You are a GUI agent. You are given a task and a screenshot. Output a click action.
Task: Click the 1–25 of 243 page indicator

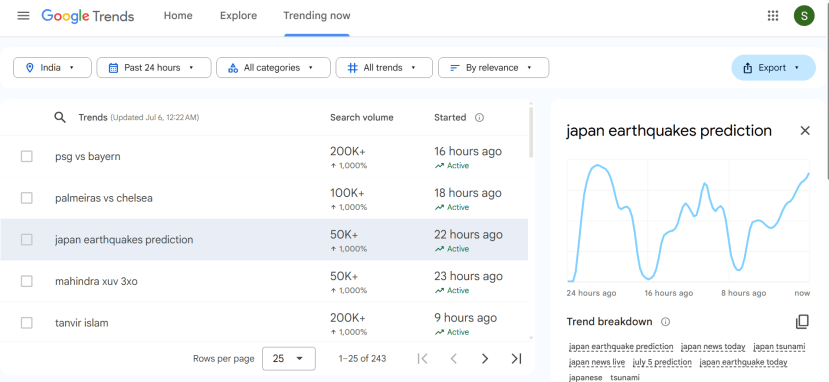[362, 359]
